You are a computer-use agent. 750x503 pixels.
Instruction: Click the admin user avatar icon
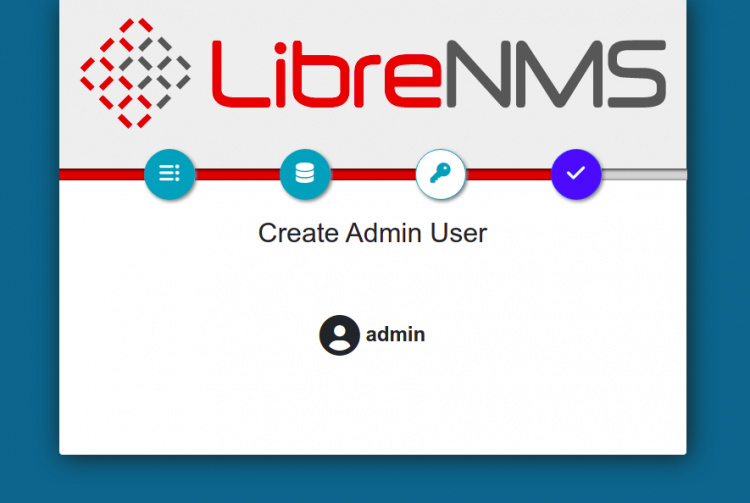(x=339, y=335)
